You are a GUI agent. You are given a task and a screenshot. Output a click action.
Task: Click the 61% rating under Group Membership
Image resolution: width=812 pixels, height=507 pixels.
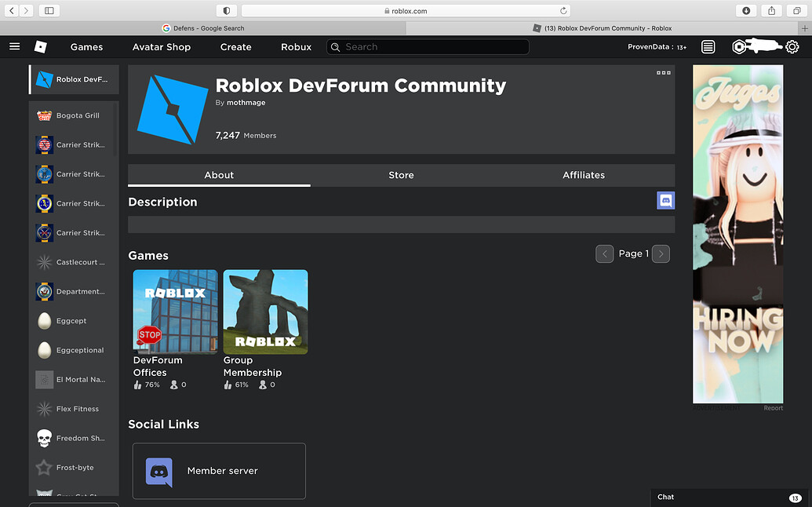(236, 385)
